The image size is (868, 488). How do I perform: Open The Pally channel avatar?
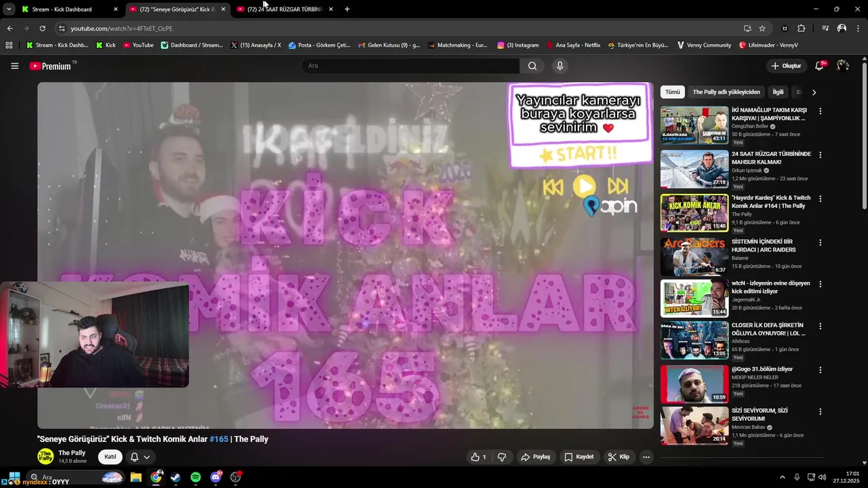(45, 456)
